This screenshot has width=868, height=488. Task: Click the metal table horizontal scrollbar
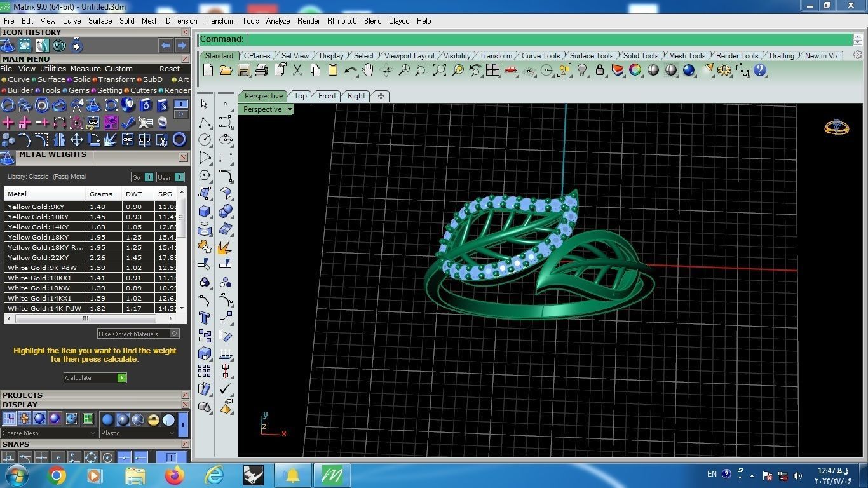[90, 318]
